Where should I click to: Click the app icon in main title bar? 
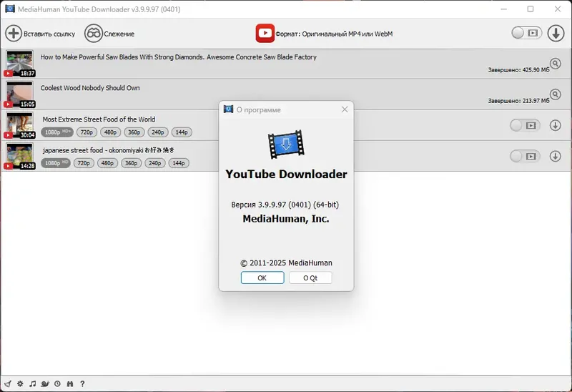tap(10, 9)
